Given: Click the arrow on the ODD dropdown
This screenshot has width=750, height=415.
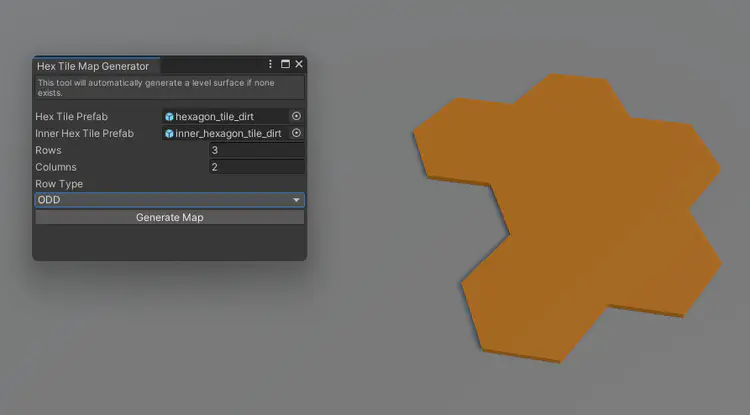Looking at the screenshot, I should [x=296, y=200].
